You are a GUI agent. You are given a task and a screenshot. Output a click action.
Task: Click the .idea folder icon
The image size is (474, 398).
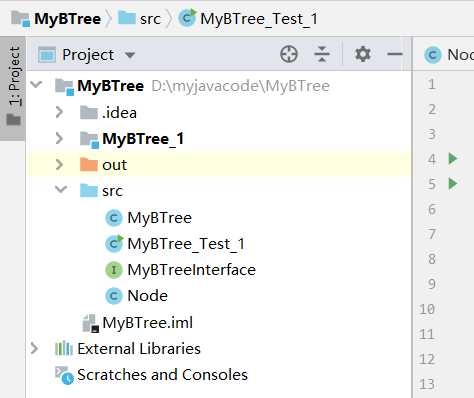pyautogui.click(x=89, y=113)
